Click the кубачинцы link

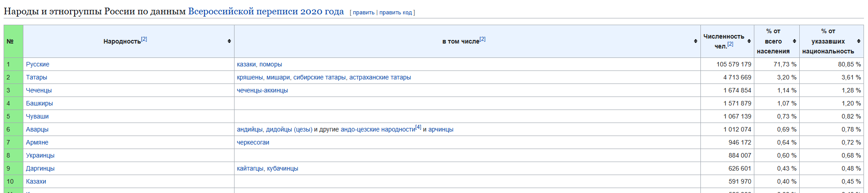tap(283, 168)
